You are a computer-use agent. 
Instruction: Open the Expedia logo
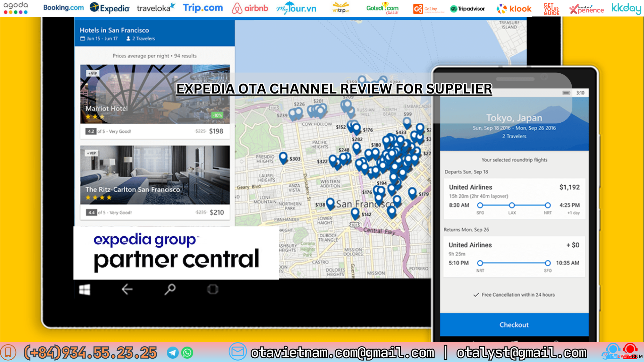tap(110, 8)
